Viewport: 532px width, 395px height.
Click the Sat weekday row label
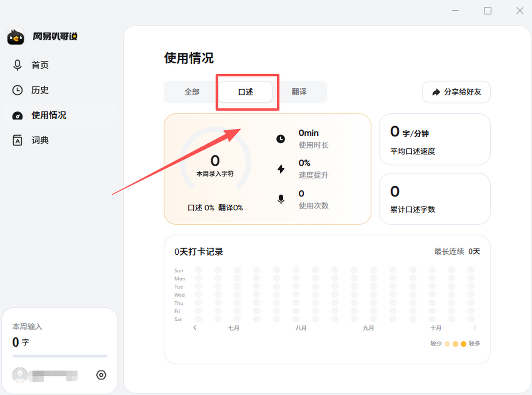pos(178,320)
